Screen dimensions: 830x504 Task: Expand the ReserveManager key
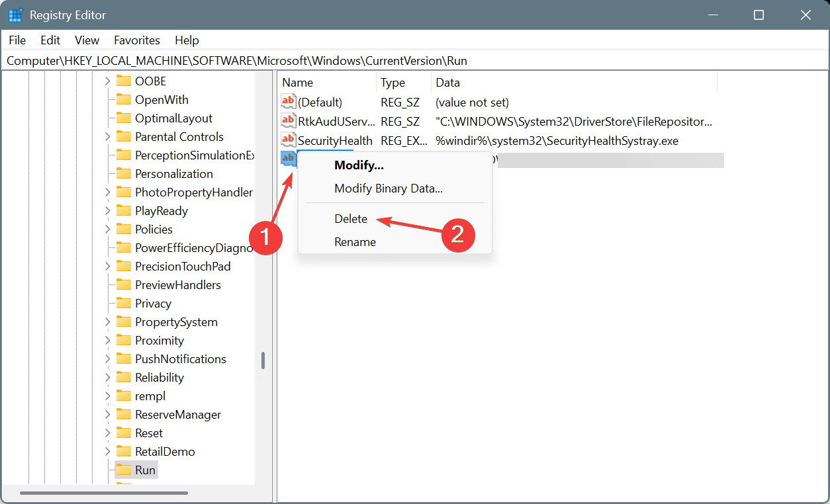[x=107, y=415]
